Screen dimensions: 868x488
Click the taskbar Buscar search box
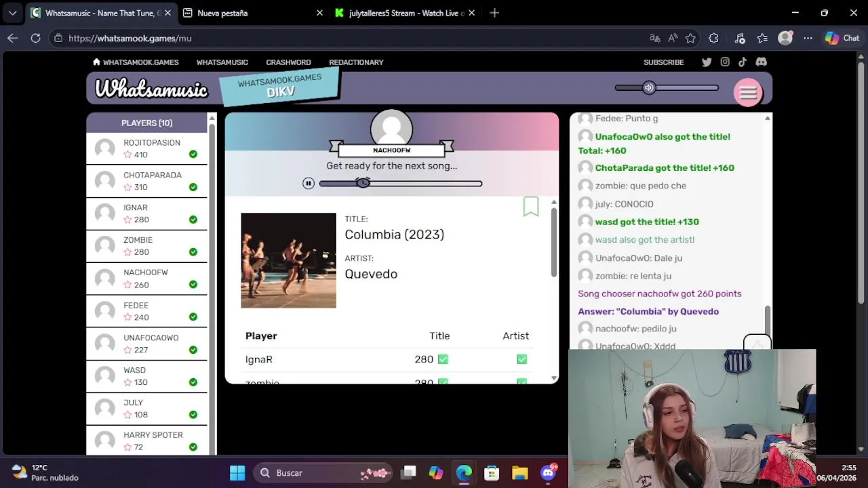click(x=324, y=472)
